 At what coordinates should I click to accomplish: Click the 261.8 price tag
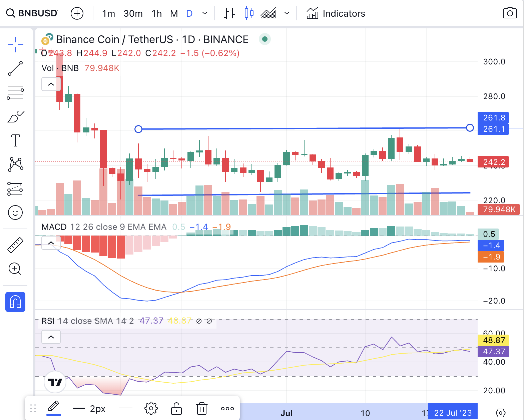coord(493,118)
